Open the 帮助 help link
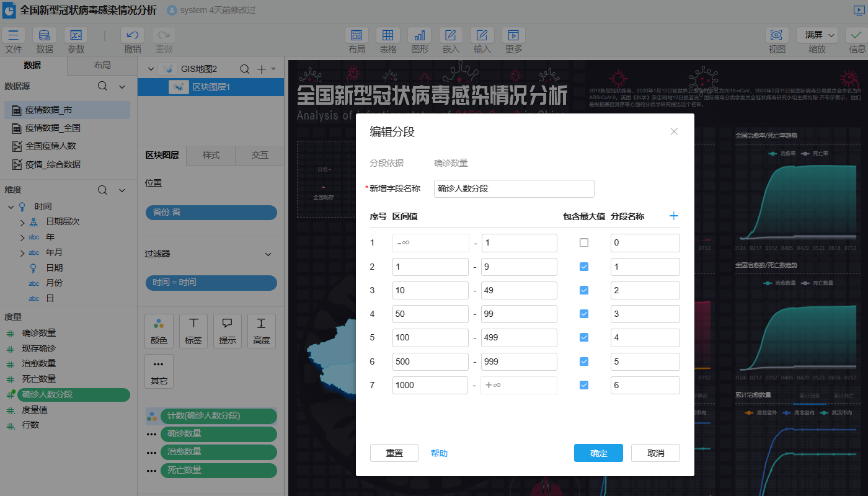The width and height of the screenshot is (868, 496). click(439, 453)
